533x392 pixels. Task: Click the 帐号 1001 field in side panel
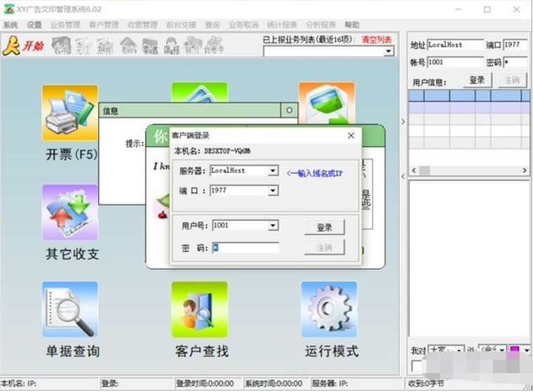coord(455,62)
